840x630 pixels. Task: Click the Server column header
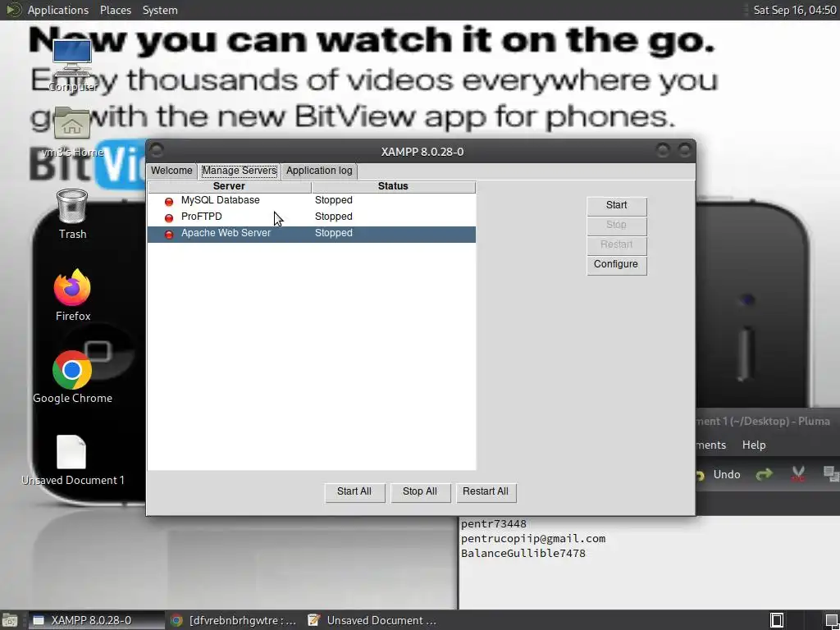[230, 186]
